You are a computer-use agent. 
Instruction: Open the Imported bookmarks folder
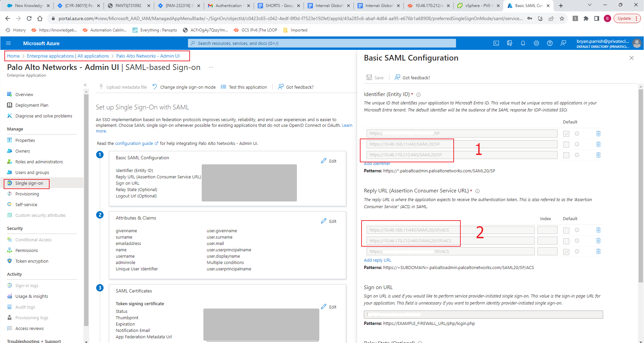click(295, 30)
